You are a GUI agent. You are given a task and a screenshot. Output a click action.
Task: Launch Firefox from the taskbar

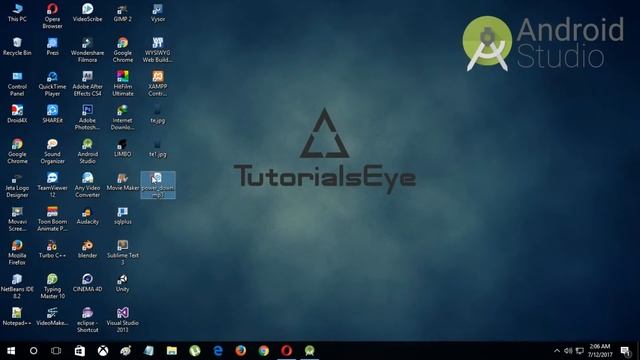(x=241, y=351)
